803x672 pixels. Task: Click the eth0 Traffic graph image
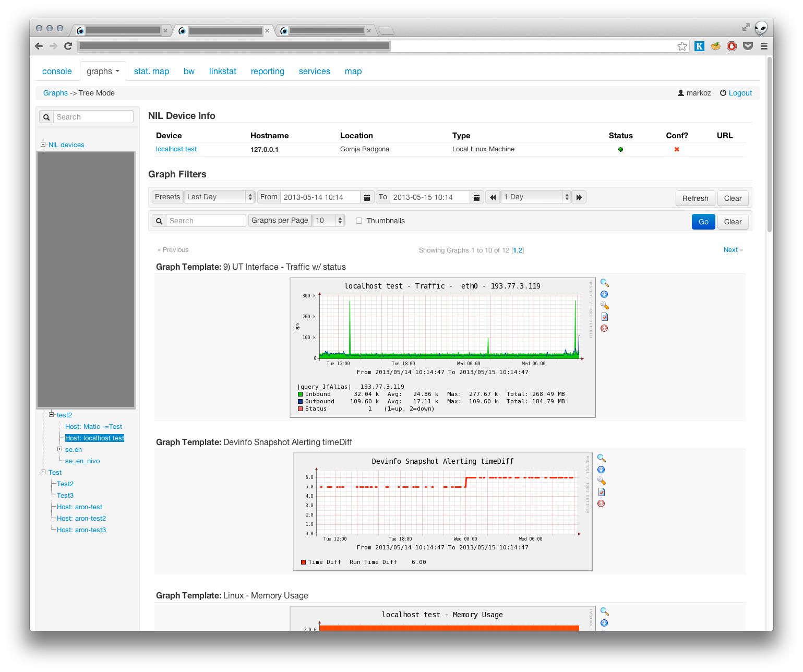pyautogui.click(x=442, y=347)
